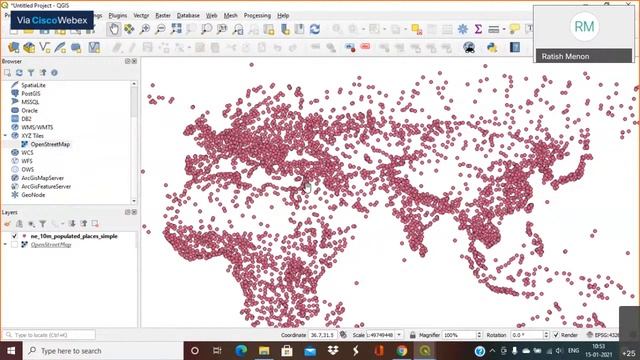This screenshot has height=360, width=640.
Task: Open the Statistical Summary sigma icon
Action: [x=478, y=29]
